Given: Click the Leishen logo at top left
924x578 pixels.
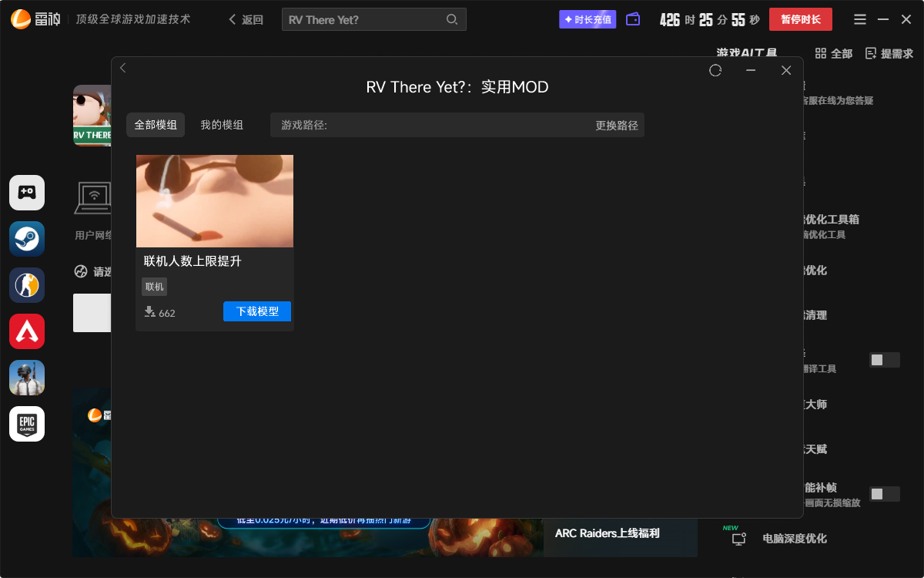Looking at the screenshot, I should 20,18.
